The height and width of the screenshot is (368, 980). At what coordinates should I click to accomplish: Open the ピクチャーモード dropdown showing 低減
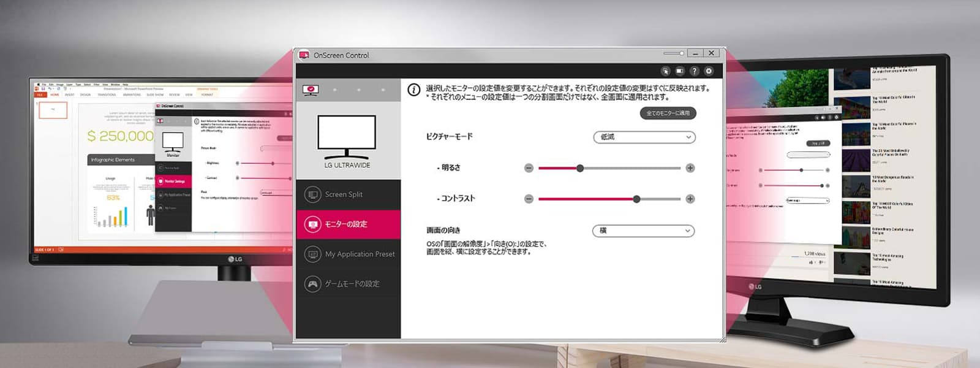(644, 137)
